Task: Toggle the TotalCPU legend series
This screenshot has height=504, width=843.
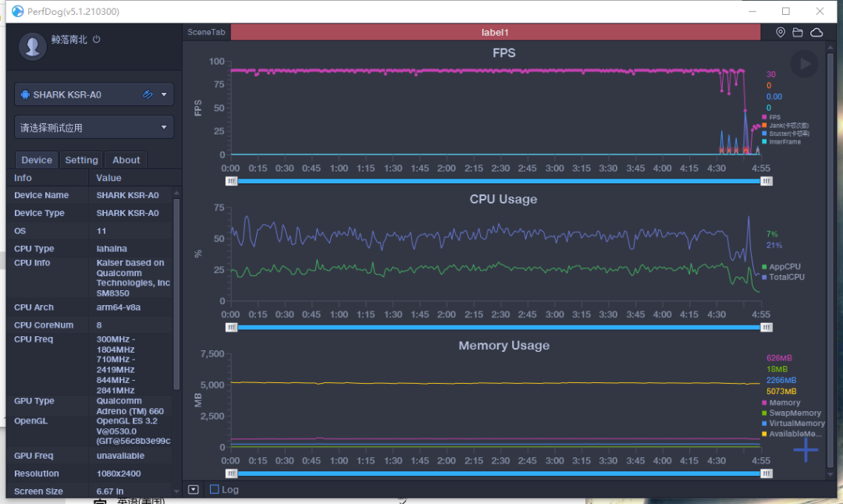Action: [x=784, y=277]
